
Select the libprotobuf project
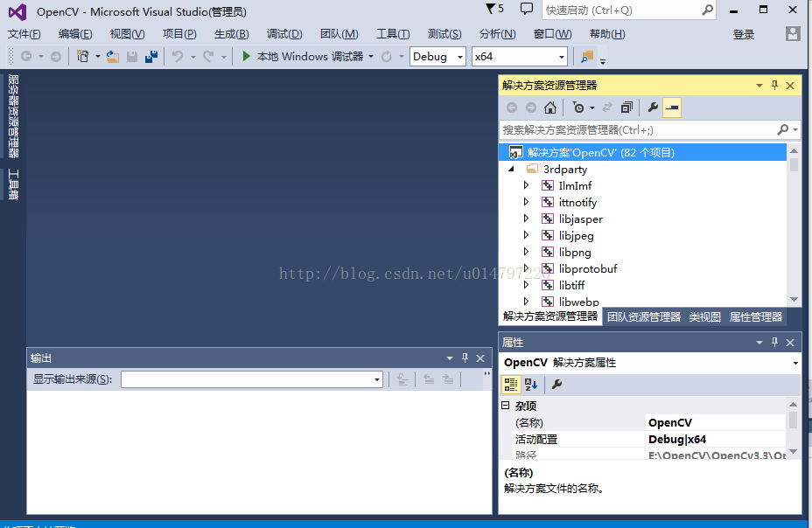point(588,269)
